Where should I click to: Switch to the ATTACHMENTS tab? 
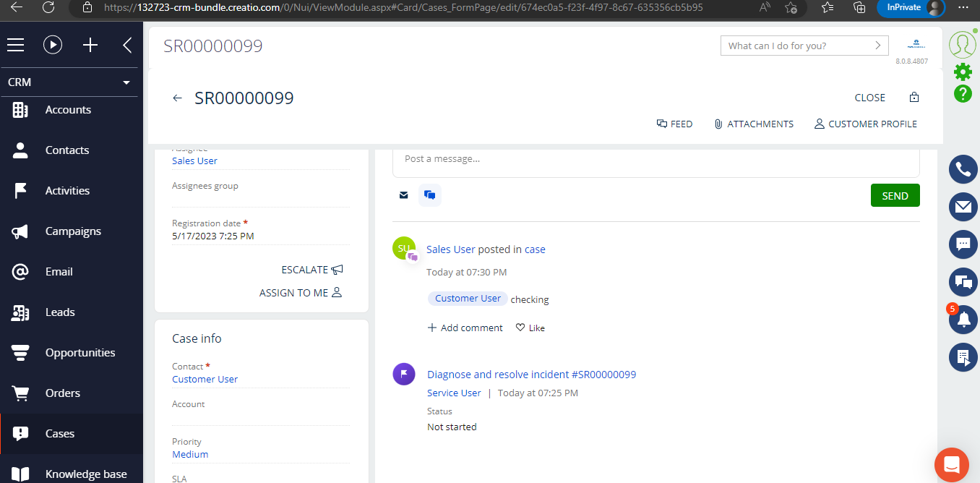[x=753, y=124]
